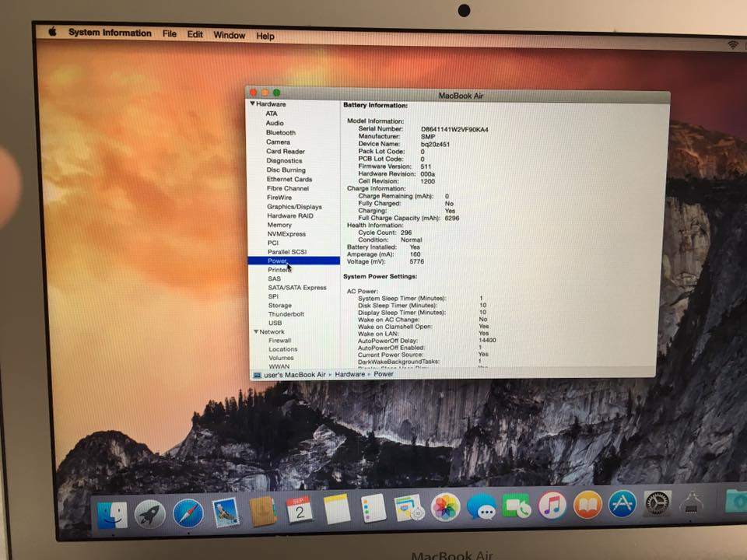This screenshot has width=747, height=560.
Task: Open the Edit menu
Action: click(195, 34)
